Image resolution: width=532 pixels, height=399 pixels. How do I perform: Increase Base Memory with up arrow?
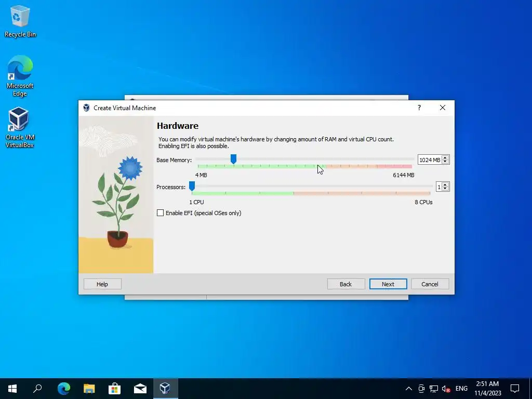445,157
